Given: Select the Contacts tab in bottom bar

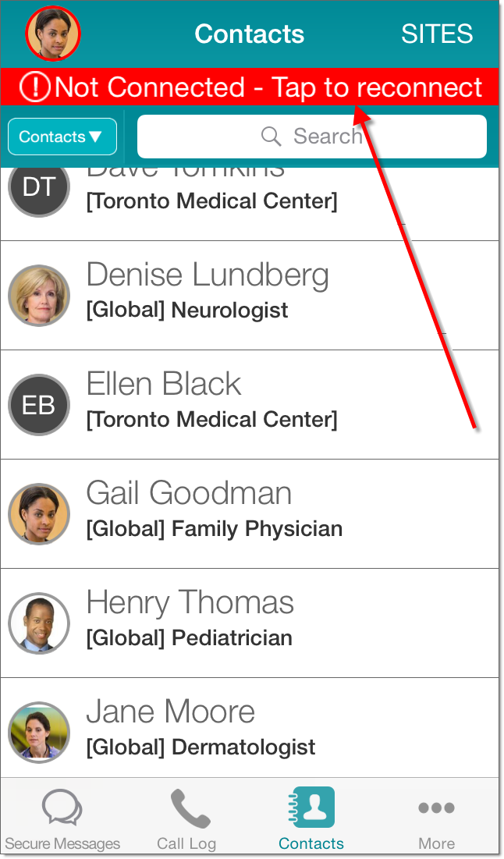Looking at the screenshot, I should click(x=311, y=819).
